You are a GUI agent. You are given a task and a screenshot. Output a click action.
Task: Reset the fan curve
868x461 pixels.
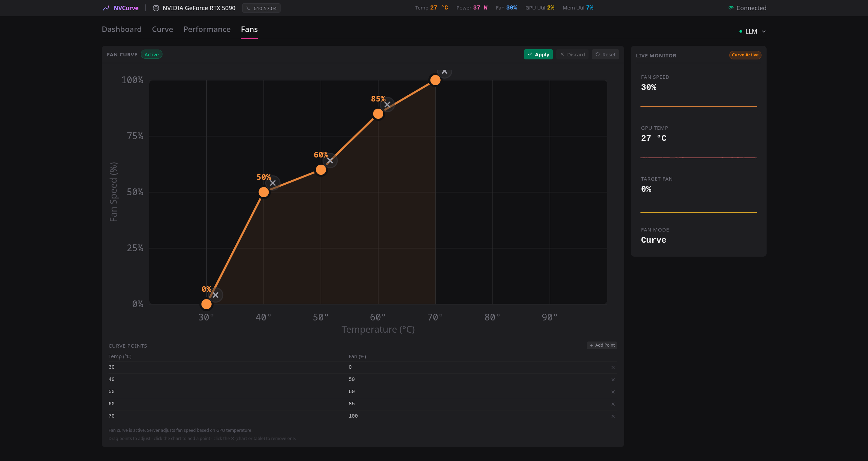click(605, 54)
